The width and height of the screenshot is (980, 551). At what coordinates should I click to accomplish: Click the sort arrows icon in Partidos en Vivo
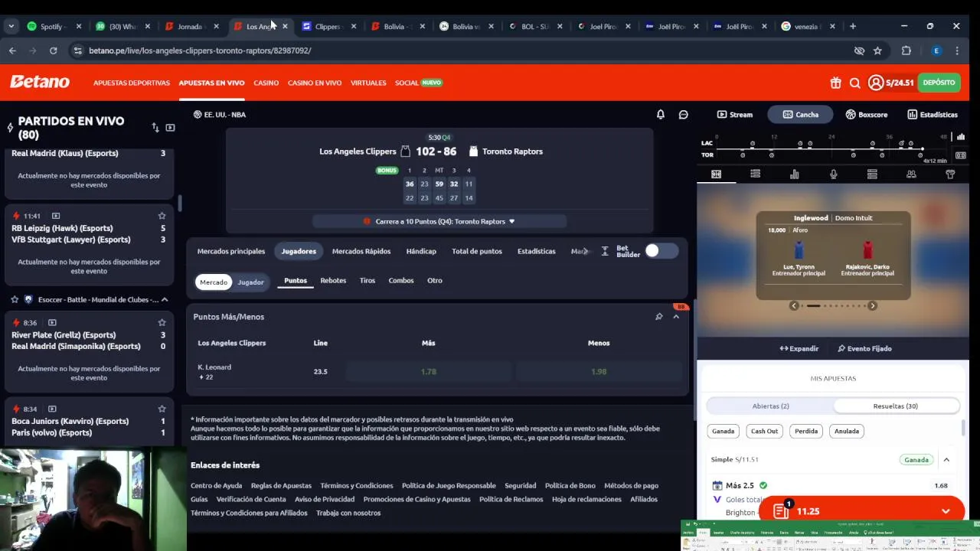155,128
